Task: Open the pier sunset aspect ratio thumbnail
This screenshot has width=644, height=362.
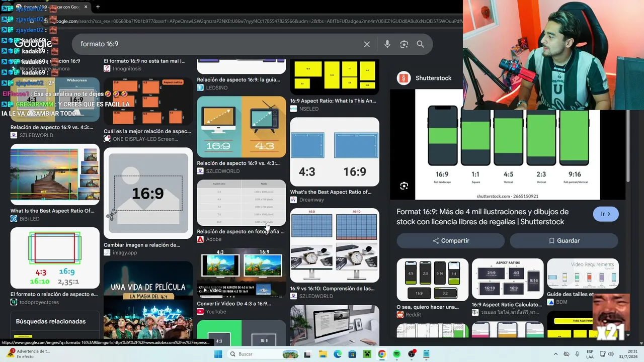Action: point(55,174)
